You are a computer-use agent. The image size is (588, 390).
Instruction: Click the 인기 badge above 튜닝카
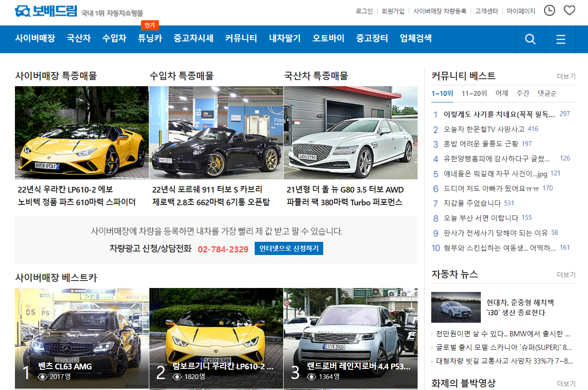point(150,26)
